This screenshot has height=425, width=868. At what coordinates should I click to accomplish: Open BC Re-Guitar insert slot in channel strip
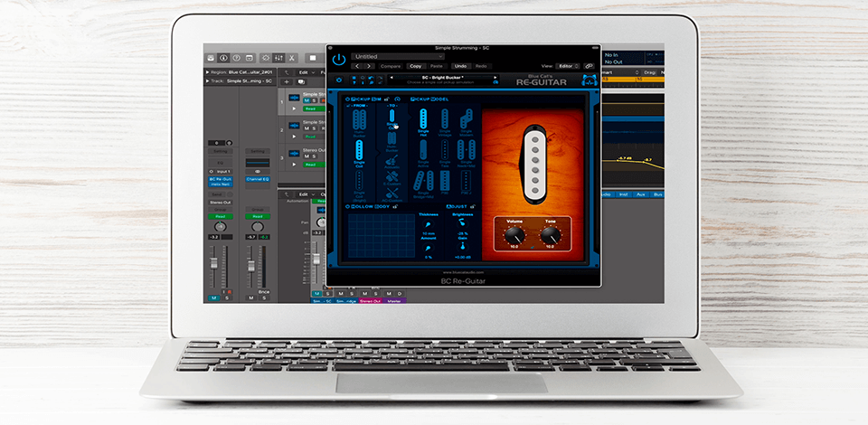click(x=221, y=180)
